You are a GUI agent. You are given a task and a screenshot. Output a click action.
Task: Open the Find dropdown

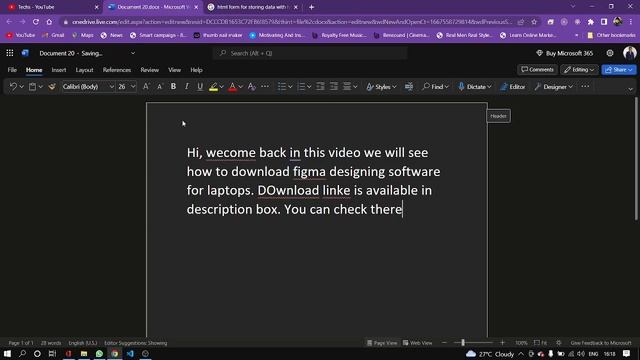[436, 87]
